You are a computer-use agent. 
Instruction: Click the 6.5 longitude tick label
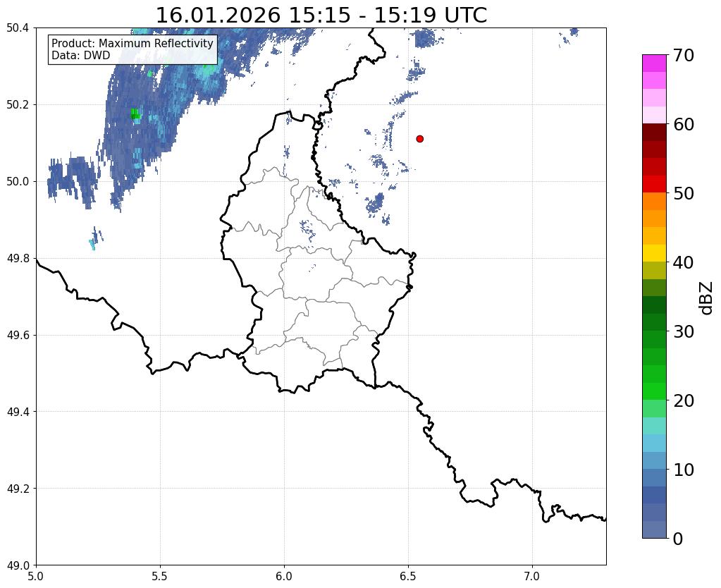408,577
